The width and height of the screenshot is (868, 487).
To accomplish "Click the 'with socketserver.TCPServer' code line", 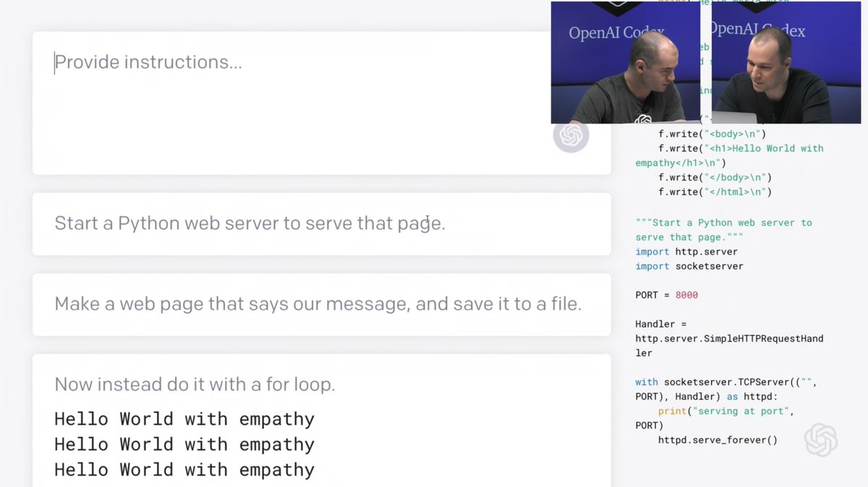I will pyautogui.click(x=726, y=382).
